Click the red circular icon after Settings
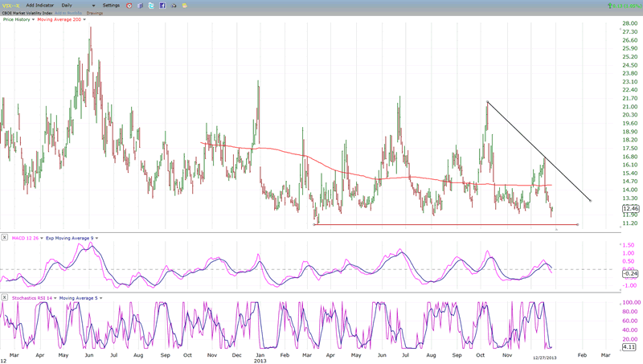 (x=129, y=6)
